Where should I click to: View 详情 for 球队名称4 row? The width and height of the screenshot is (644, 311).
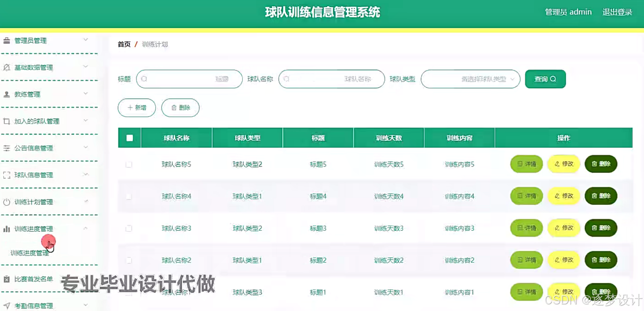(x=526, y=196)
